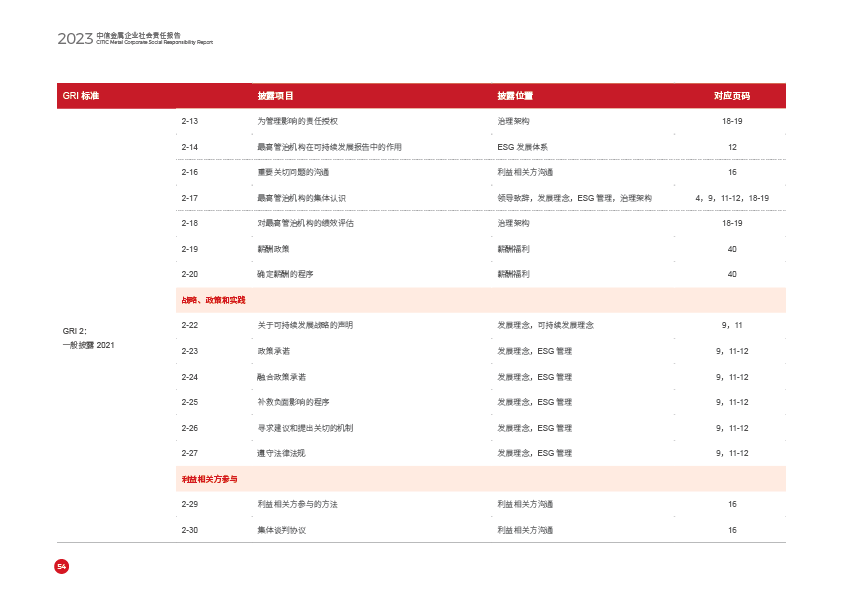Select disclosure "为管理影响的责任授权"
The width and height of the screenshot is (843, 596).
[x=298, y=121]
